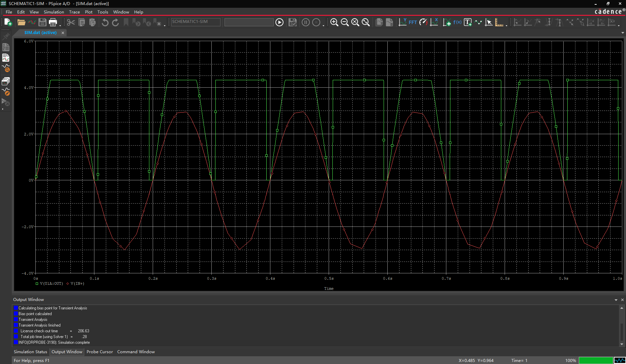This screenshot has height=364, width=626.
Task: Cut the selected trace with scissors
Action: pyautogui.click(x=71, y=22)
